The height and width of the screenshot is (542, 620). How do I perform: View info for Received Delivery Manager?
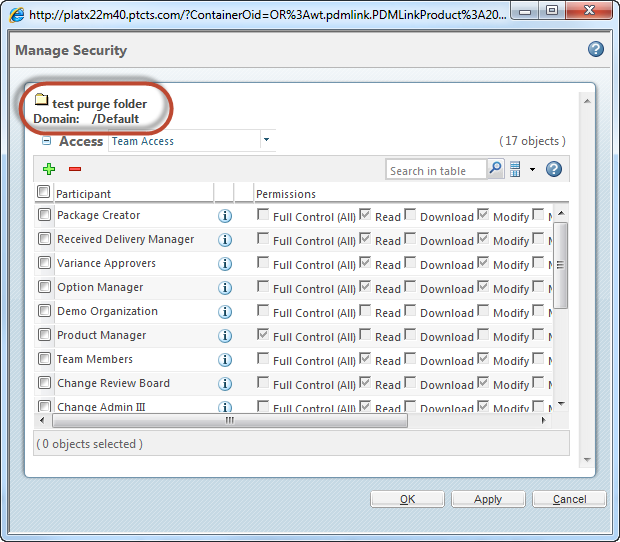tap(225, 240)
